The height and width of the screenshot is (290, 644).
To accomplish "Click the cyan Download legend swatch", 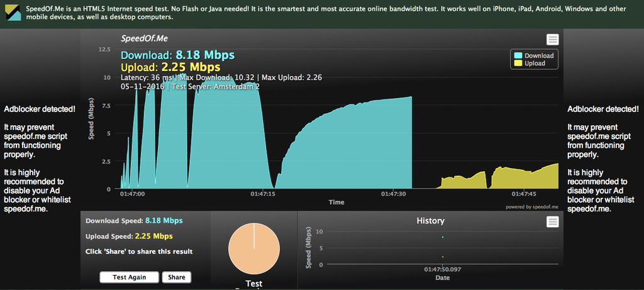I will pyautogui.click(x=518, y=55).
